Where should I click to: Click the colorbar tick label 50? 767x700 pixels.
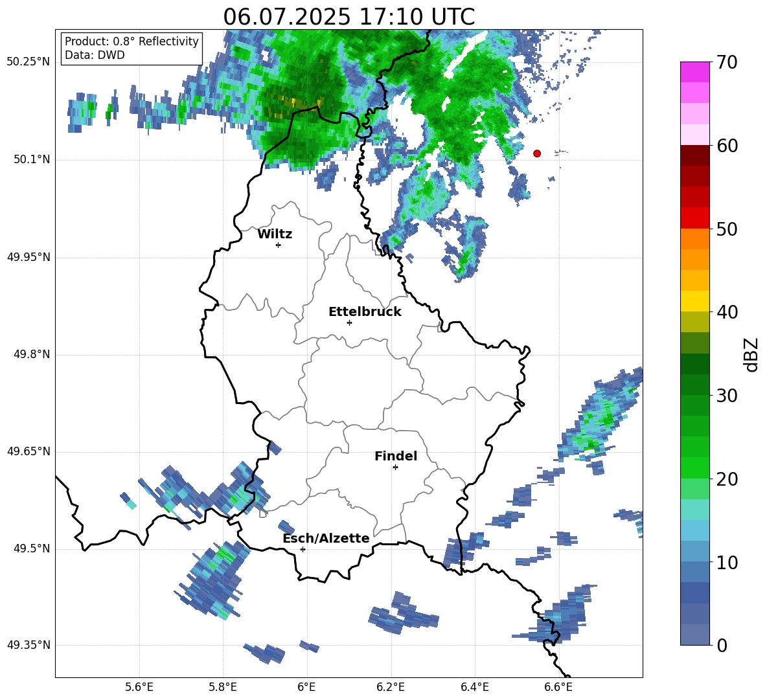727,229
